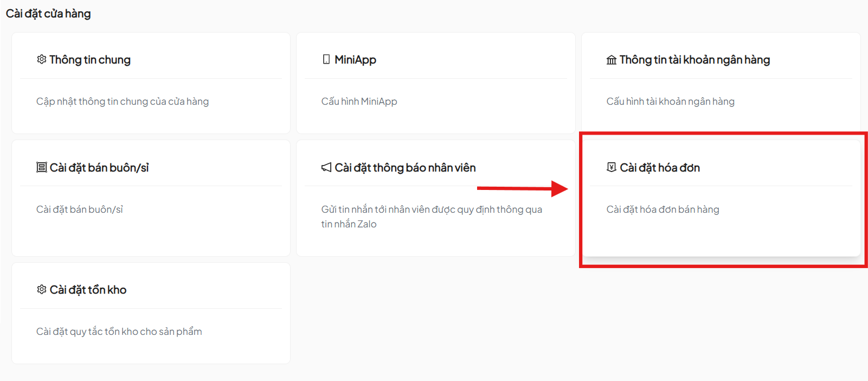Click the phone icon next to MiniApp
The width and height of the screenshot is (868, 381).
326,59
